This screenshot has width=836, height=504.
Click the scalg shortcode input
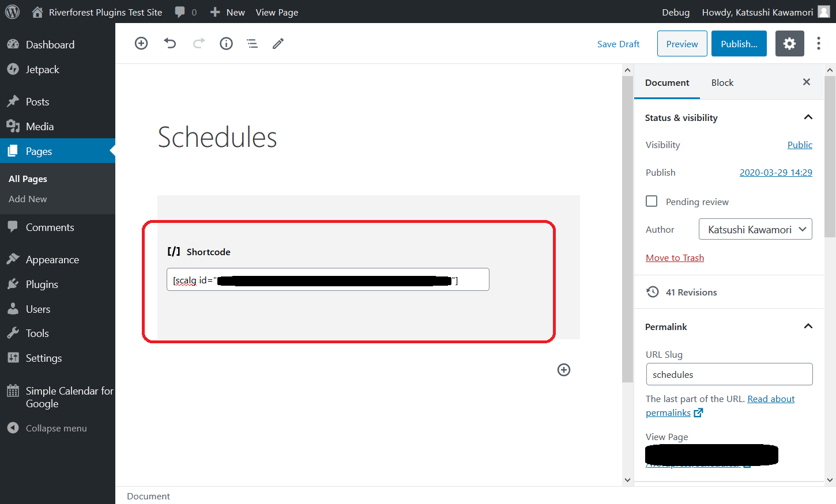[x=327, y=280]
